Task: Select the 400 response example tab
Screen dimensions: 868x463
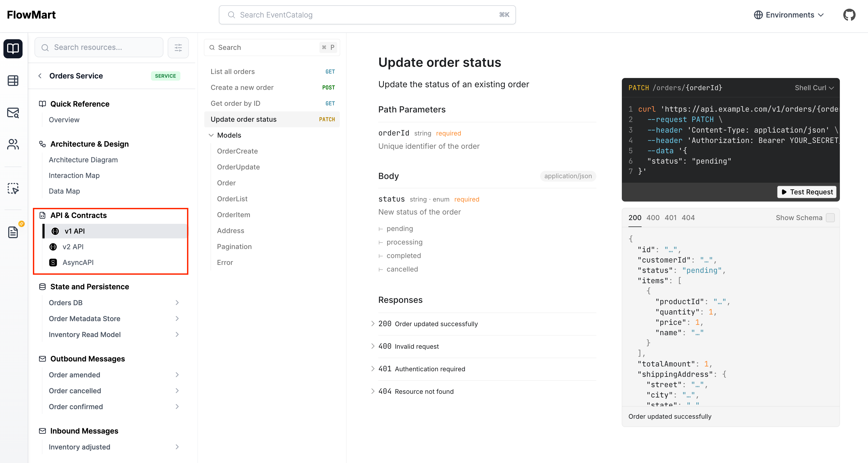Action: [x=653, y=217]
